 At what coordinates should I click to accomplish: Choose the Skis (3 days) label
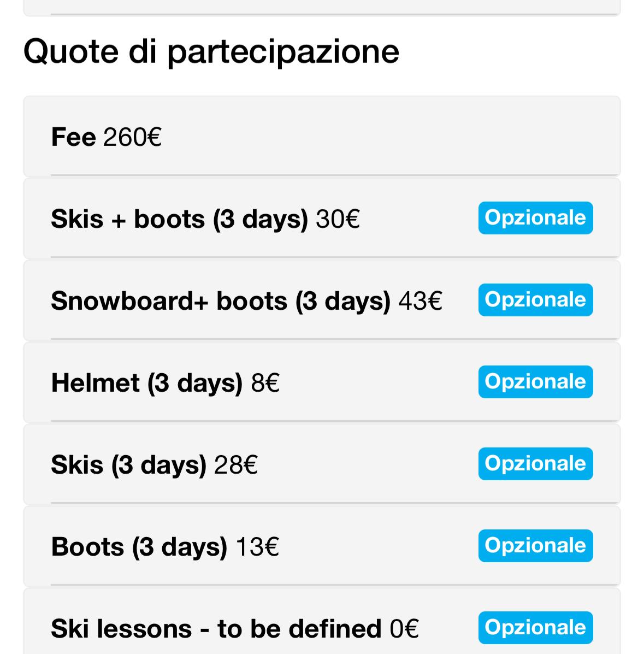coord(128,464)
